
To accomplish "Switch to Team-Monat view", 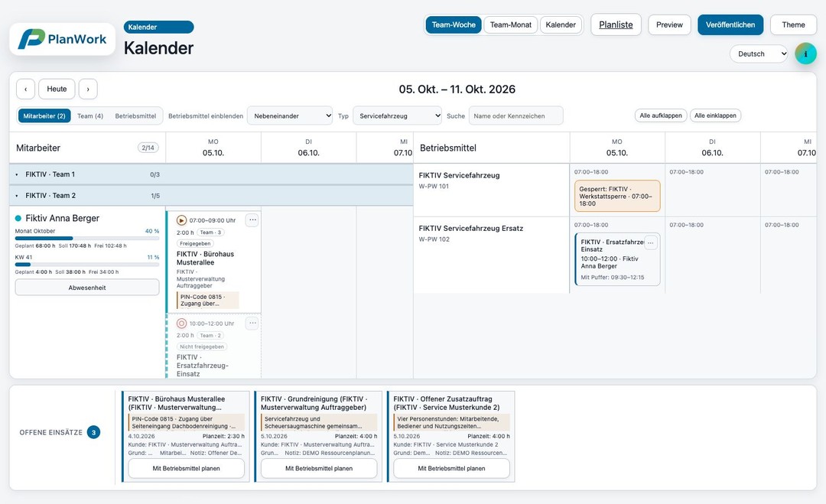I will [x=510, y=24].
